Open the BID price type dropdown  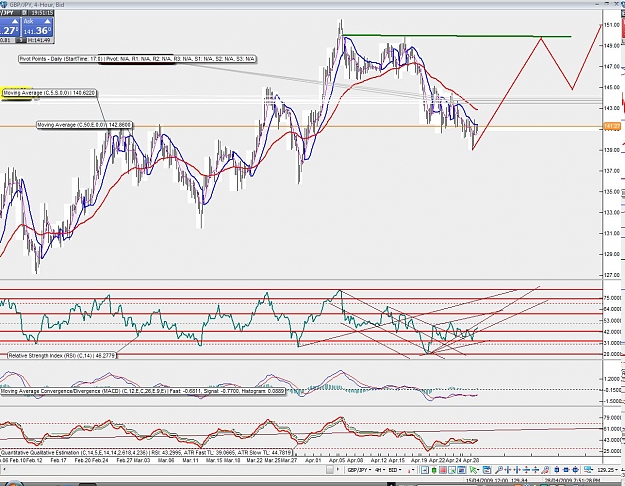395,470
